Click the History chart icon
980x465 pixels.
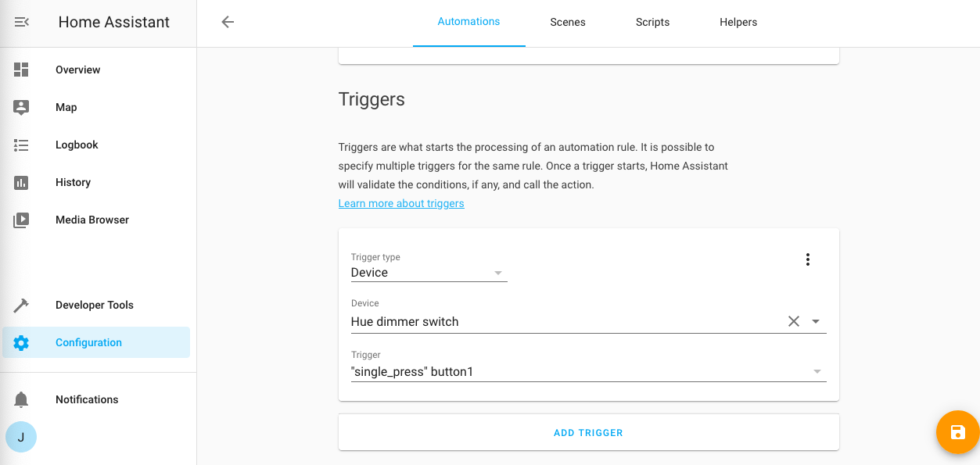(21, 182)
